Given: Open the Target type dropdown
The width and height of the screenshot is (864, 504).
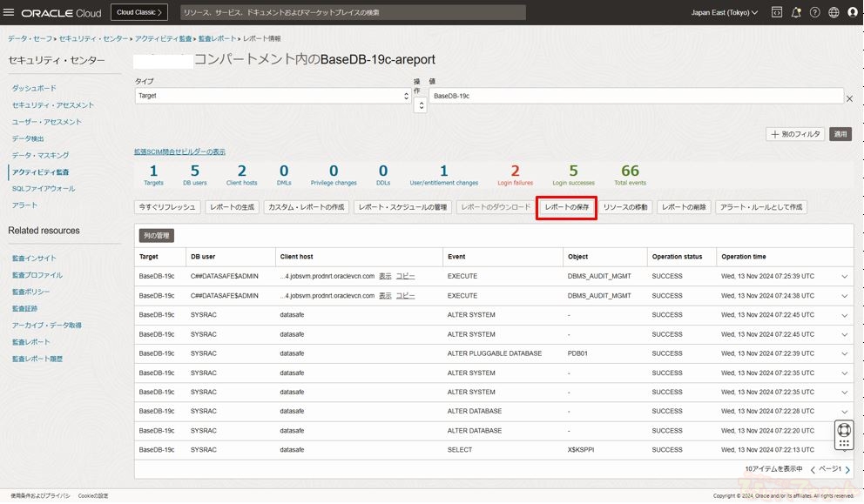Looking at the screenshot, I should pos(272,96).
